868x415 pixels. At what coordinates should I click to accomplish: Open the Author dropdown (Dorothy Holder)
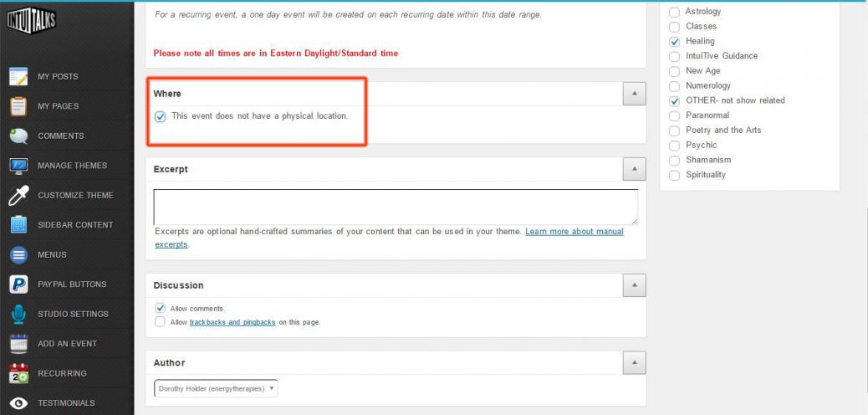click(216, 388)
